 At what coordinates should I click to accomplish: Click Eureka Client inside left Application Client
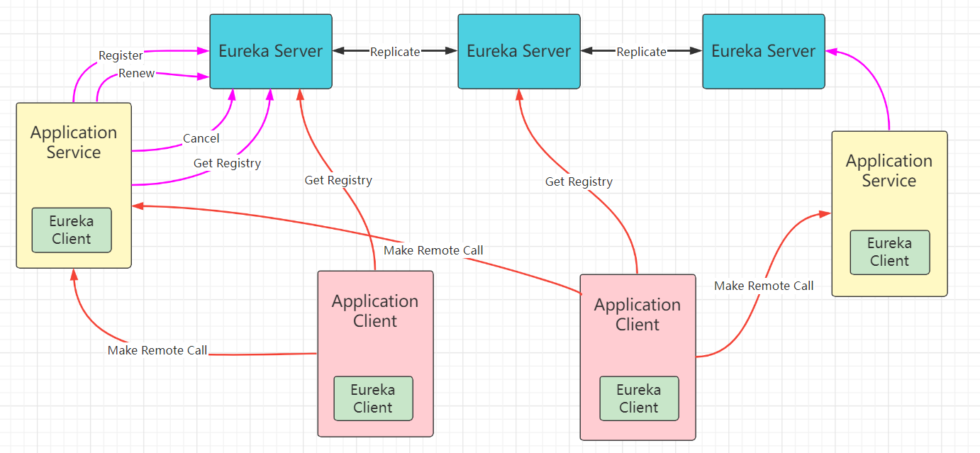373,398
